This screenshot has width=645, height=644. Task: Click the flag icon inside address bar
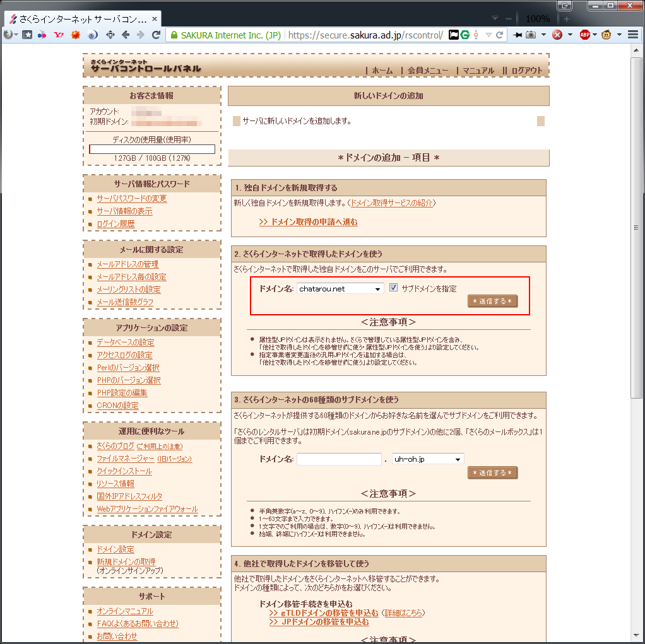[x=453, y=35]
